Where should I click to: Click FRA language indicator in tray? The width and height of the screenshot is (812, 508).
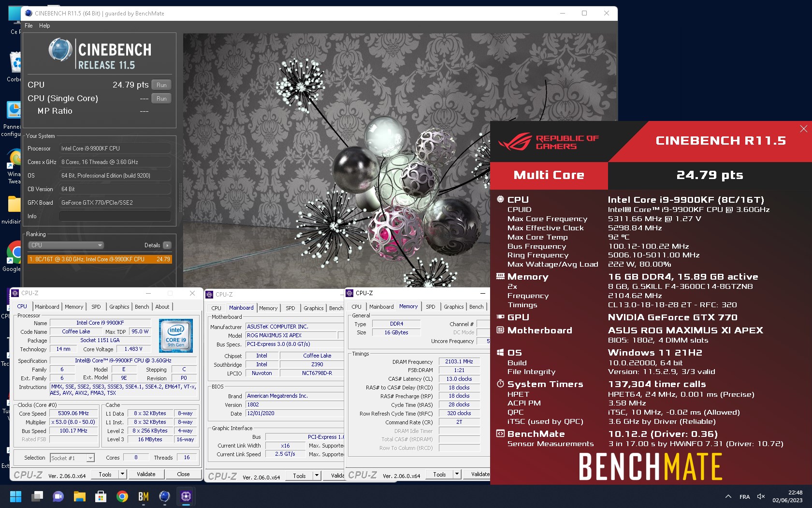click(x=745, y=497)
